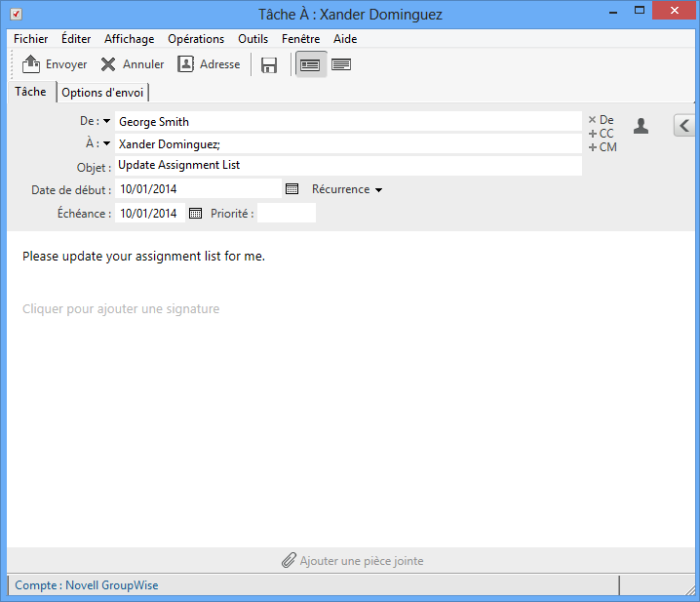
Task: Open the À dropdown arrow
Action: (106, 143)
